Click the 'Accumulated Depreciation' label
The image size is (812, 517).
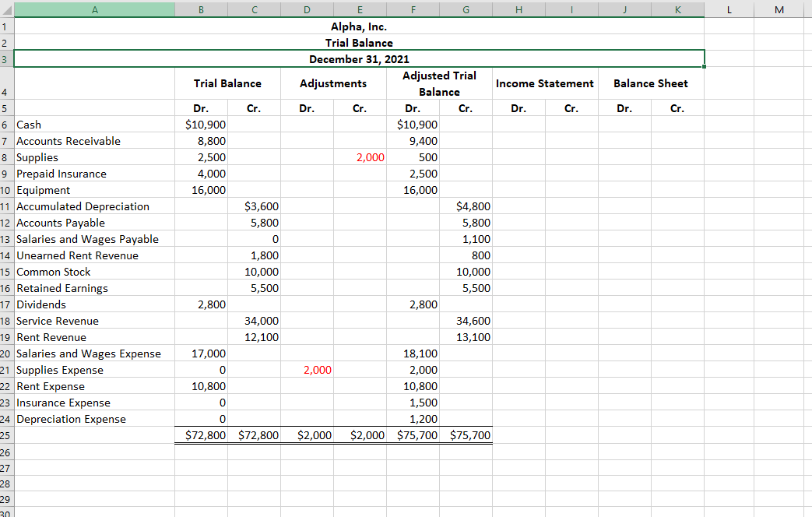pyautogui.click(x=83, y=206)
